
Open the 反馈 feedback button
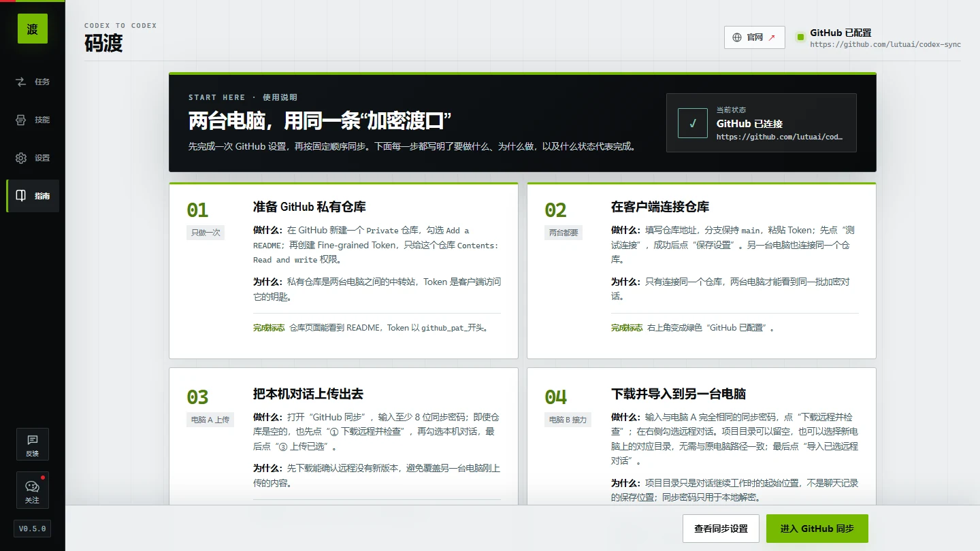33,444
